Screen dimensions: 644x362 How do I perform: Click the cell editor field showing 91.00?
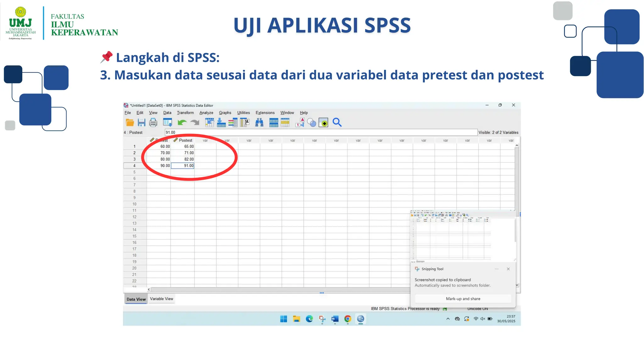pyautogui.click(x=321, y=133)
